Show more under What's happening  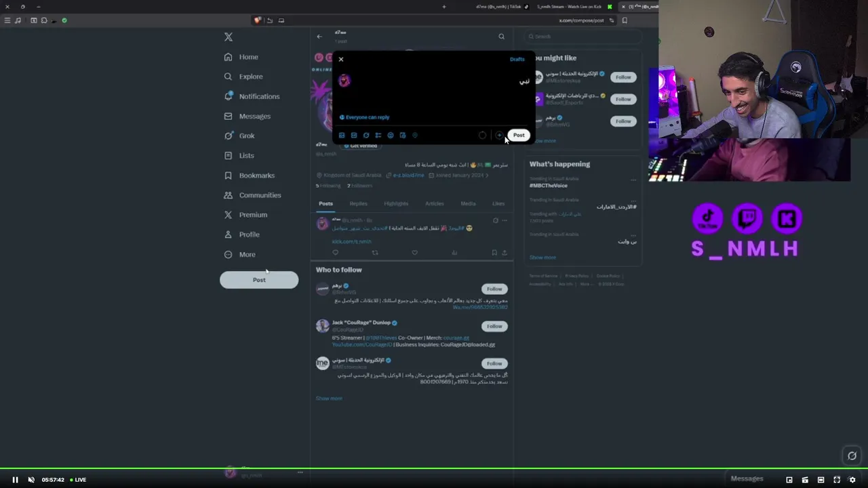(542, 258)
